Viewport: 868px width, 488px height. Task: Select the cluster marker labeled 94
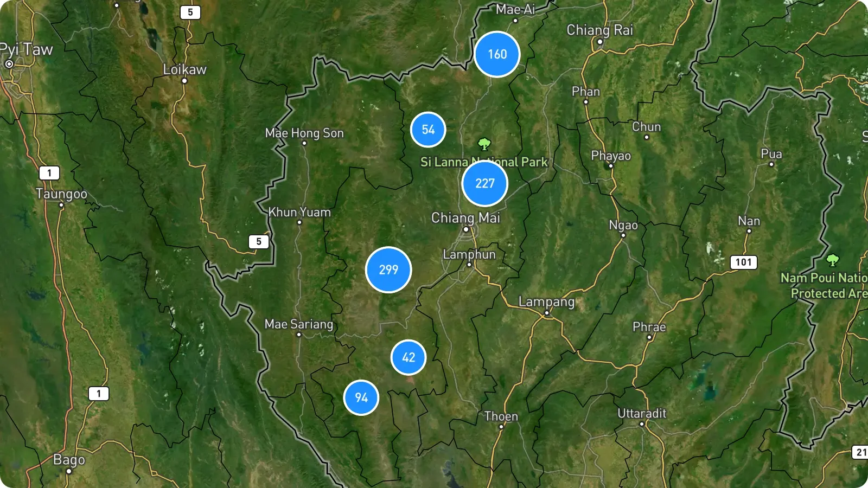pyautogui.click(x=361, y=397)
